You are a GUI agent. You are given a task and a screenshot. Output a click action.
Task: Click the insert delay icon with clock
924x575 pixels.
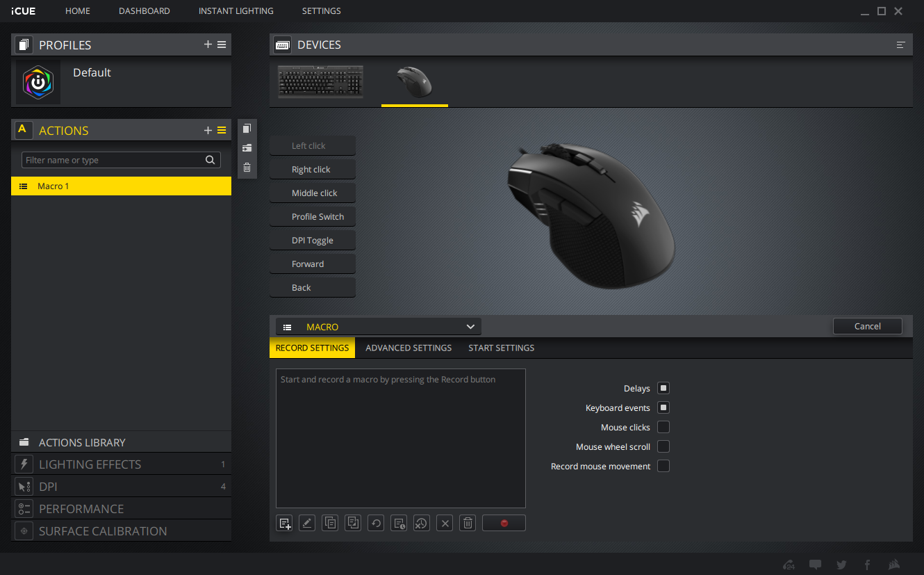point(399,524)
